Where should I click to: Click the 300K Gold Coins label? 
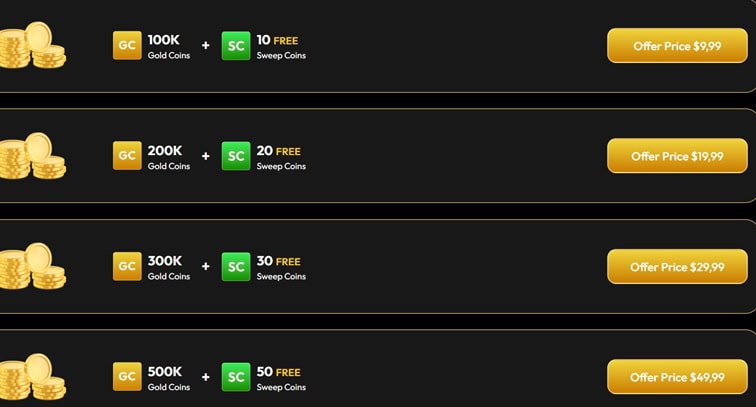pyautogui.click(x=168, y=267)
